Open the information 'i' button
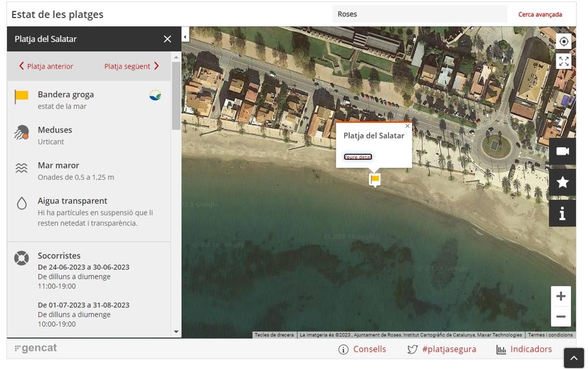Viewport: 588px width, 369px height. [562, 213]
